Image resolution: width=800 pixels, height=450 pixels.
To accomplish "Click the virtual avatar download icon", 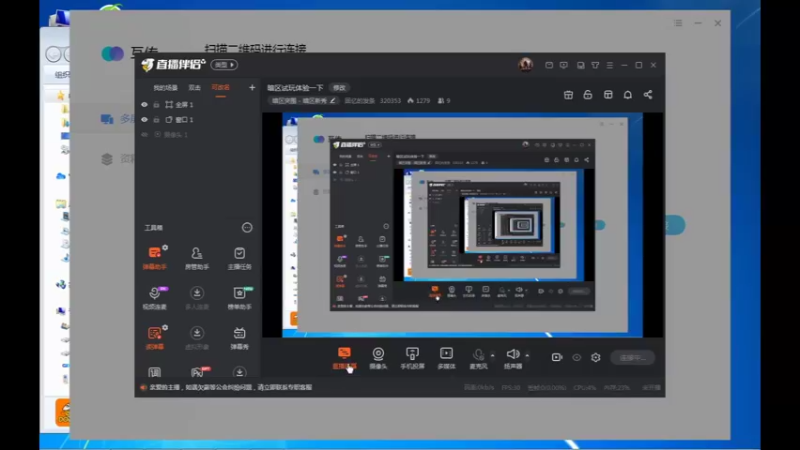I will 197,333.
